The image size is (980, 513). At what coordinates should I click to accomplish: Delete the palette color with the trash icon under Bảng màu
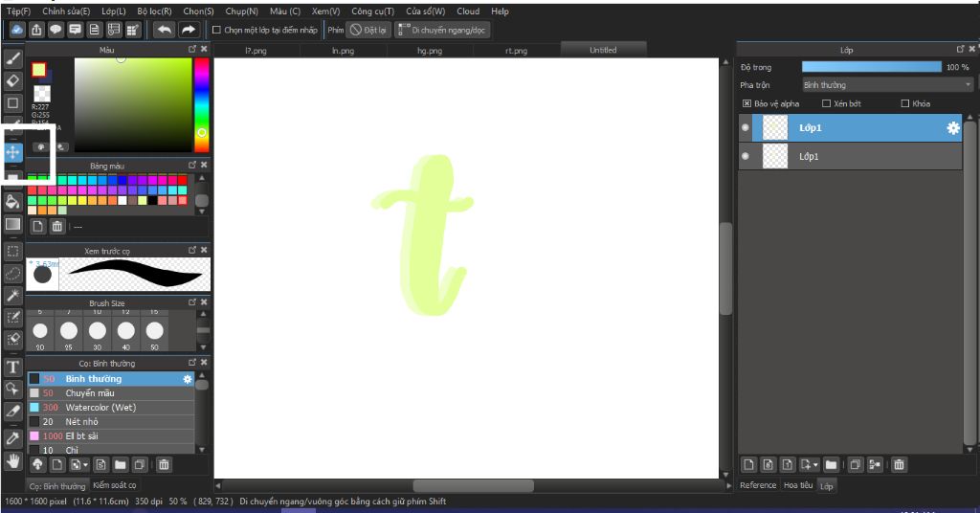coord(57,226)
